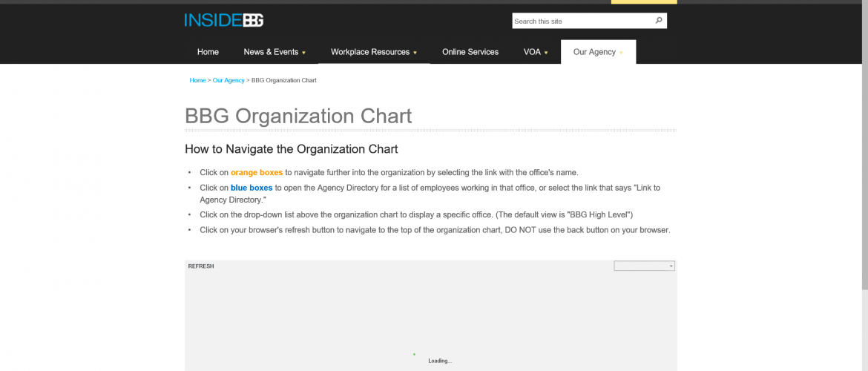Click 'How to Navigate the Organization Chart' heading
This screenshot has width=868, height=371.
point(292,149)
